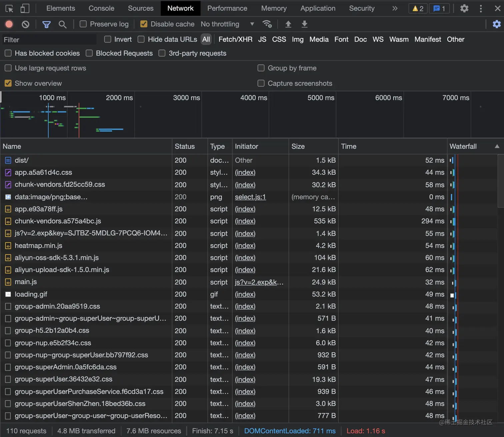Stop recording network log
The height and width of the screenshot is (437, 504).
pyautogui.click(x=9, y=24)
